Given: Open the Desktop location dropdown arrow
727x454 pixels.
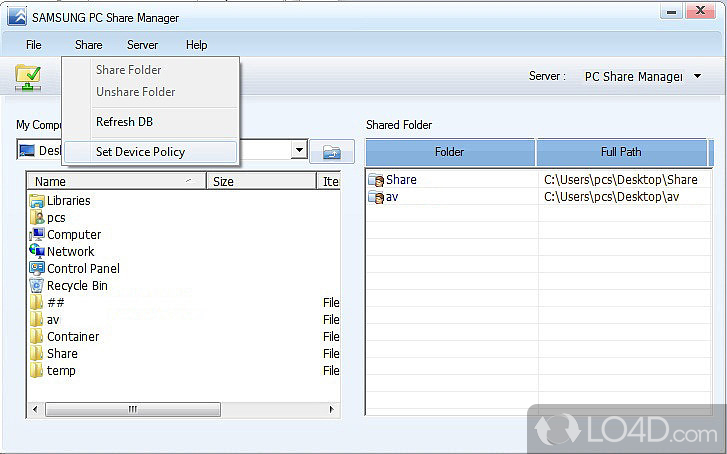Looking at the screenshot, I should [300, 150].
